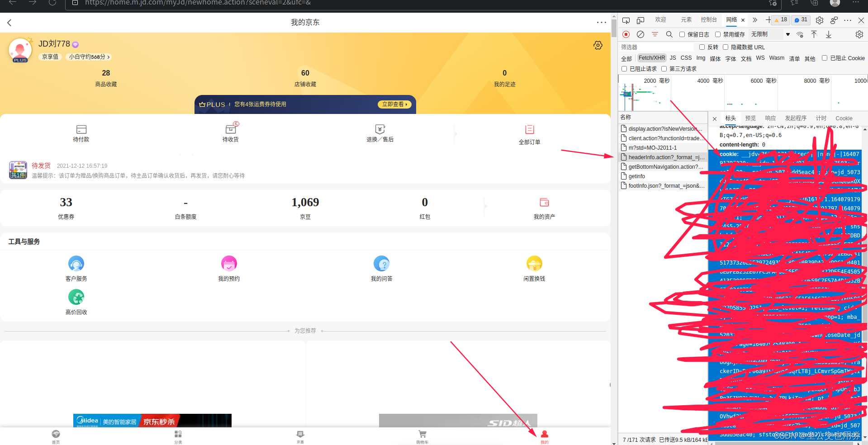Select headerInfo.action request row
Screen dimensions: 868x445
tap(663, 157)
